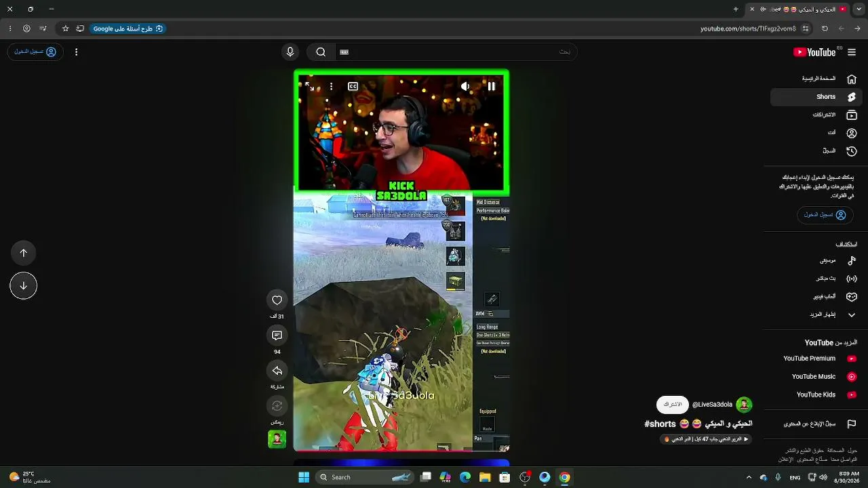Subscribe to the LiveSa3dola channel
Image resolution: width=868 pixels, height=488 pixels.
coord(672,405)
